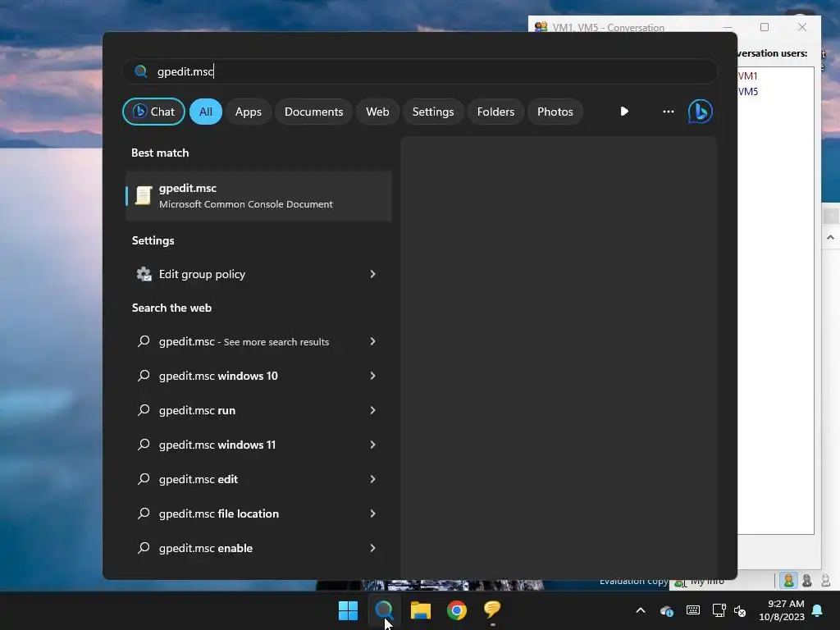Viewport: 840px width, 630px height.
Task: Expand the gpedit.msc edit chevron
Action: pyautogui.click(x=373, y=479)
